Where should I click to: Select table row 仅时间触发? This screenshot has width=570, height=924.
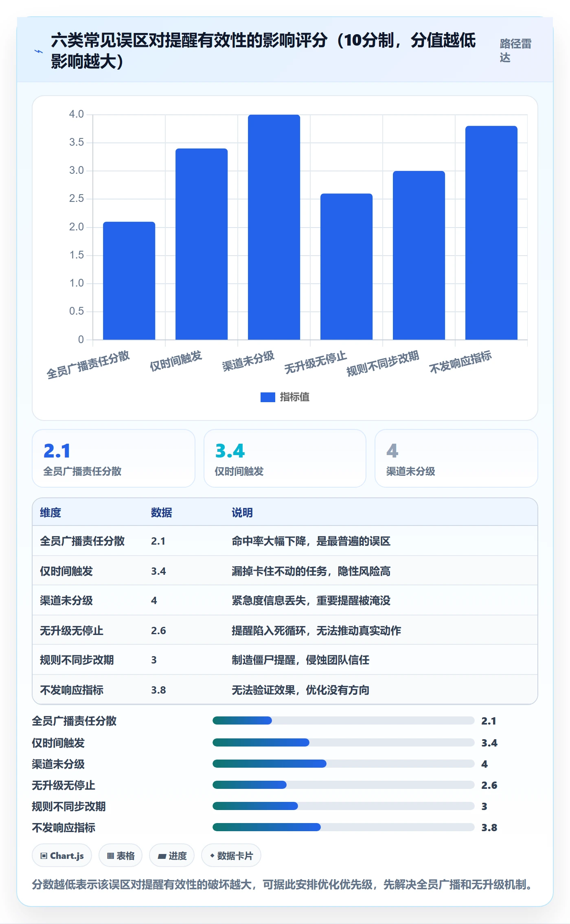coord(285,571)
